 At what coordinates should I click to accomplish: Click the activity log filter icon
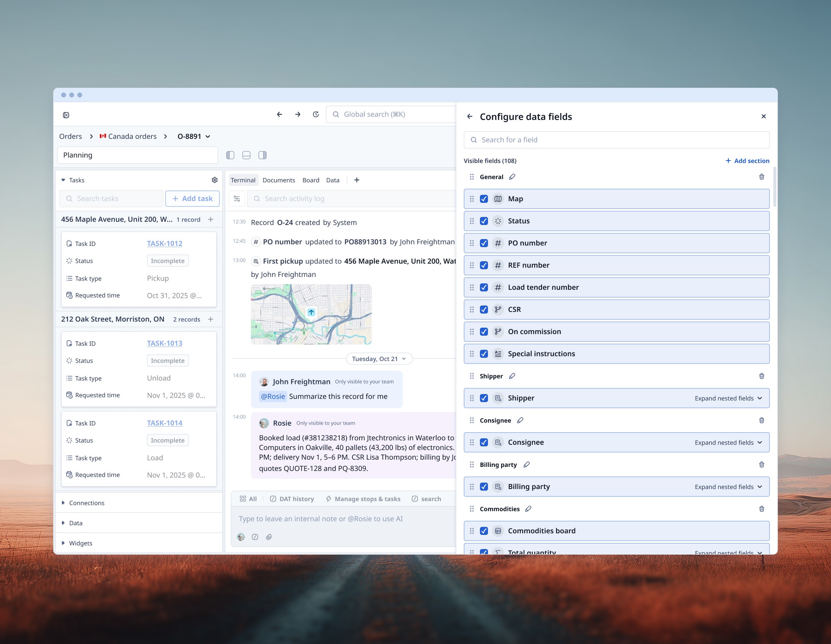click(x=237, y=198)
